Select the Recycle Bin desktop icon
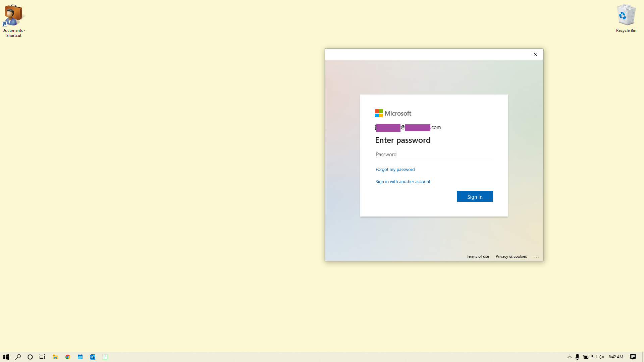Screen dimensions: 644x362 626,18
